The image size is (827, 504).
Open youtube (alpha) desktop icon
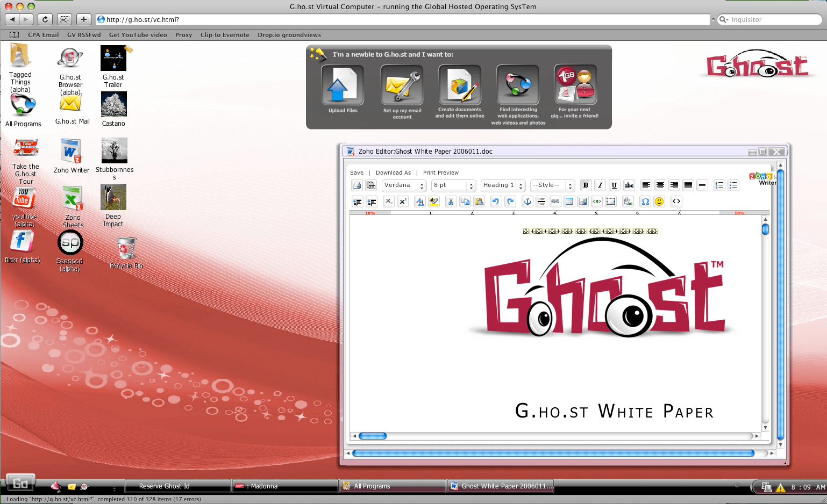point(24,207)
